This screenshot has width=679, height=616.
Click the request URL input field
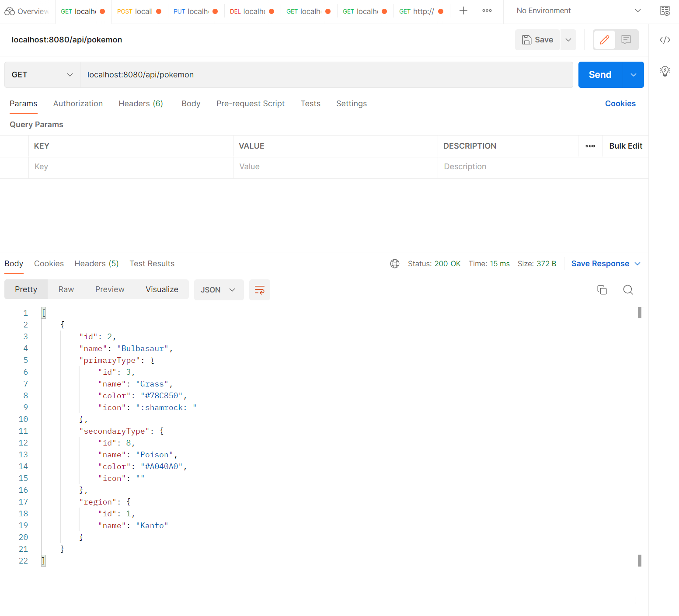[327, 75]
